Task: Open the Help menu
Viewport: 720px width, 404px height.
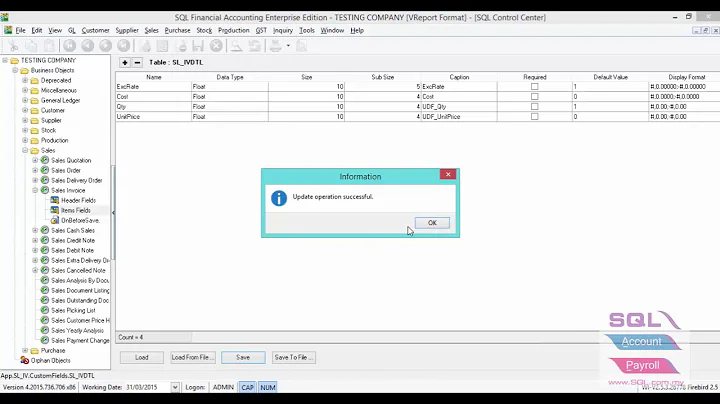Action: point(357,30)
